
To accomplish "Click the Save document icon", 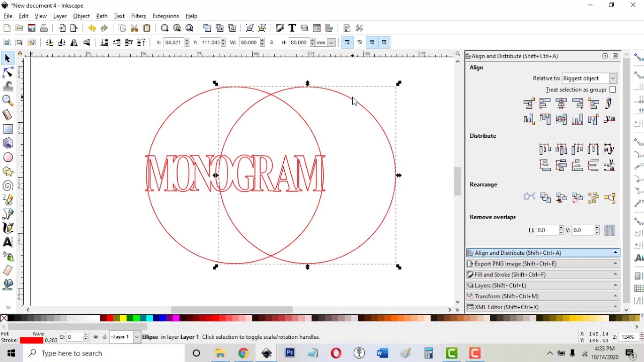I will [32, 28].
